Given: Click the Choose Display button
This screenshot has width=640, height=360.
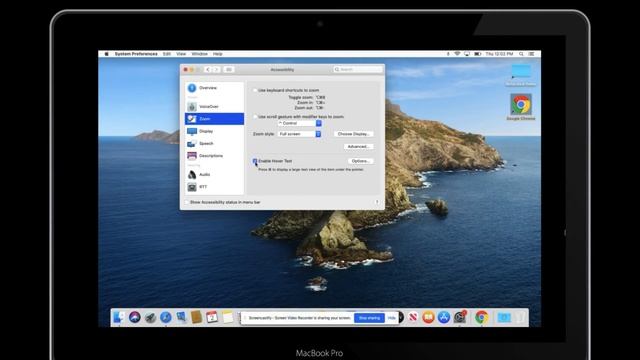Looking at the screenshot, I should (353, 134).
